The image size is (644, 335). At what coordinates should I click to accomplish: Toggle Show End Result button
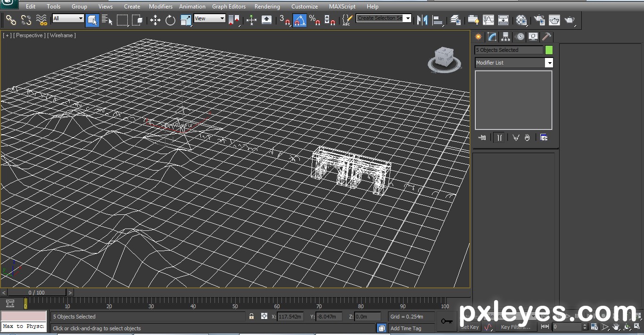coord(499,138)
